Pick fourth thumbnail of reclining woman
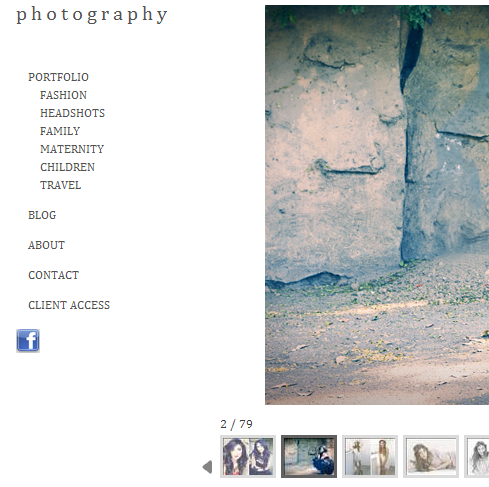The width and height of the screenshot is (489, 487). [x=431, y=456]
